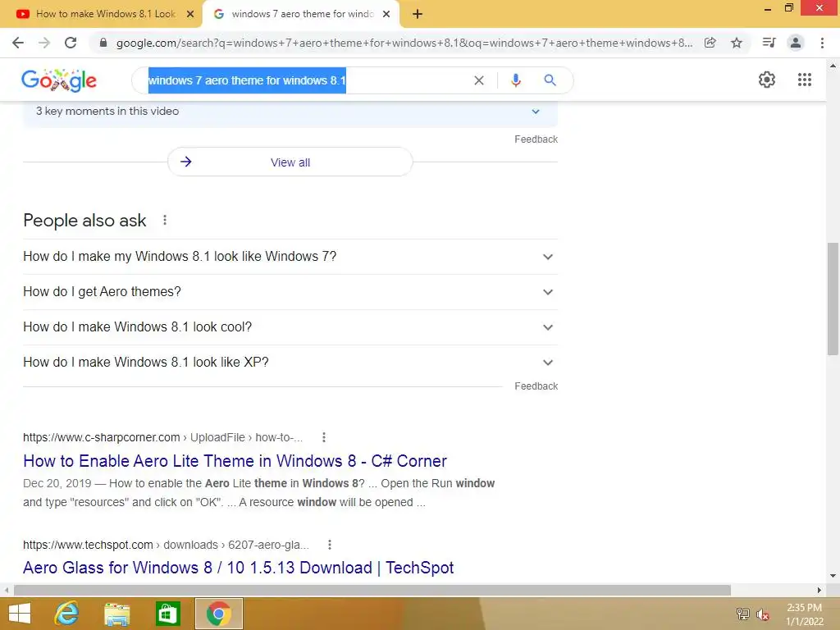This screenshot has height=630, width=840.
Task: Open Chrome's three-dot menu
Action: (x=822, y=43)
